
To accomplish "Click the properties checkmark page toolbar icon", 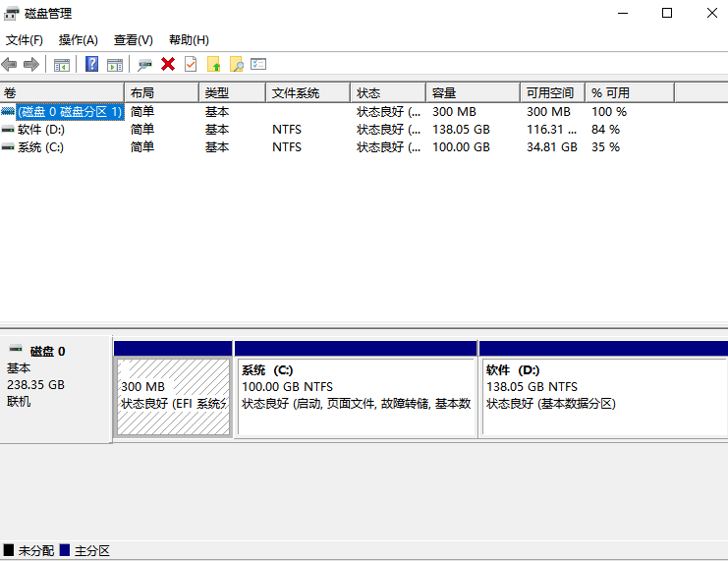I will (x=191, y=64).
